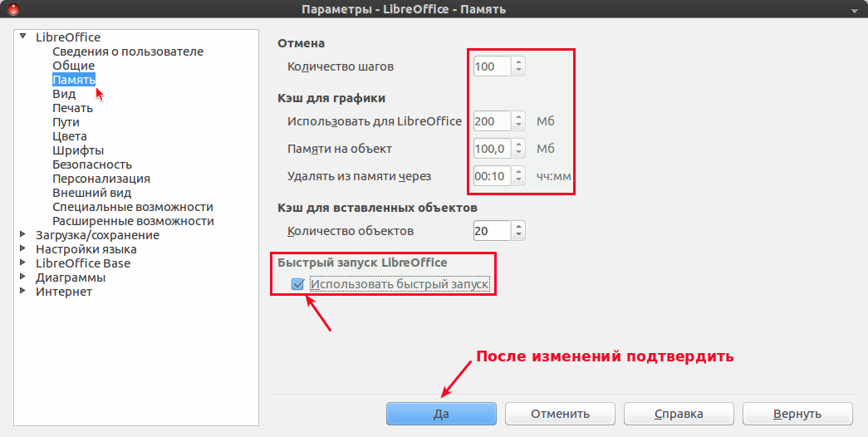Select Общие in the options tree

pyautogui.click(x=74, y=66)
